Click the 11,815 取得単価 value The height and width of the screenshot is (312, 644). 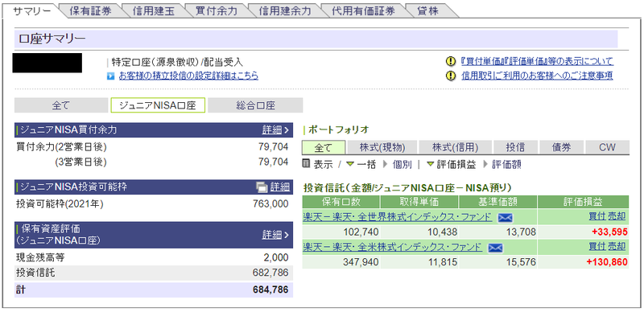click(x=442, y=262)
